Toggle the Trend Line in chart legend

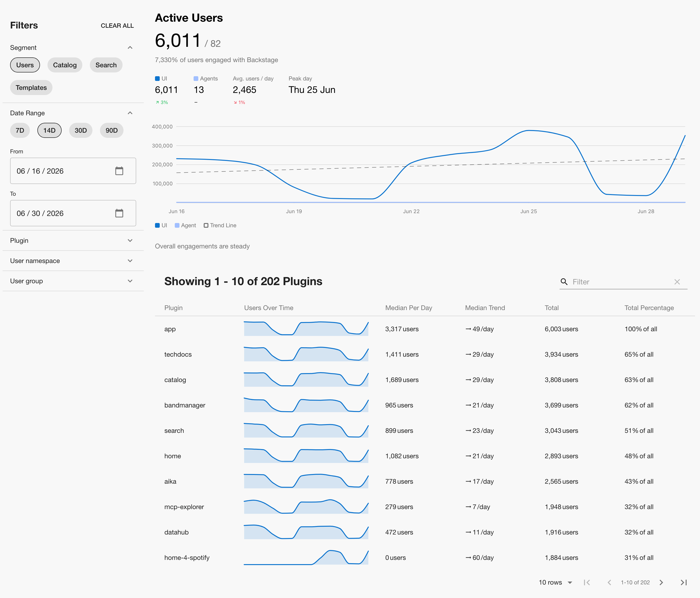click(220, 225)
